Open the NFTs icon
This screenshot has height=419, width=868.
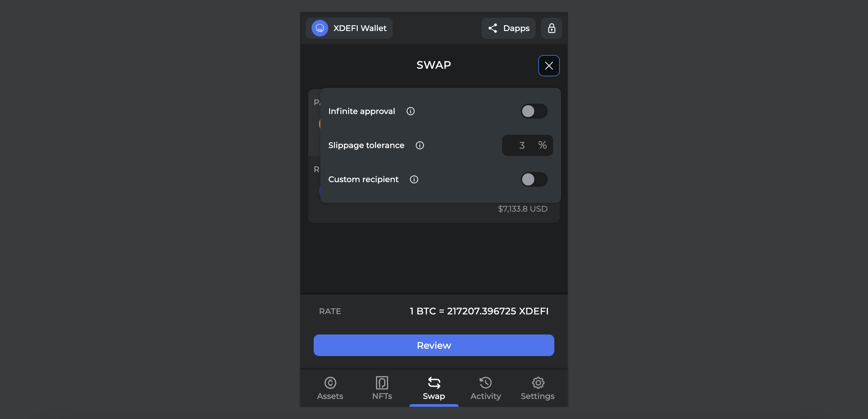382,383
